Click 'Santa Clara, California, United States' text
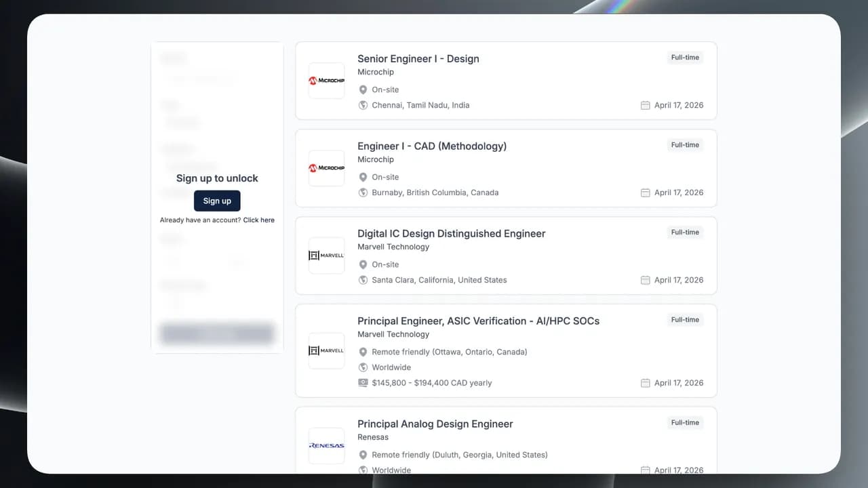Viewport: 868px width, 488px height. click(x=439, y=280)
